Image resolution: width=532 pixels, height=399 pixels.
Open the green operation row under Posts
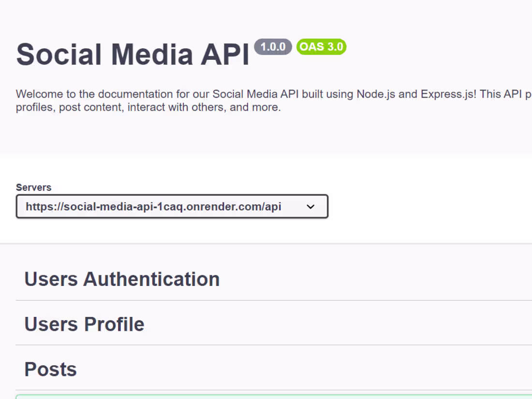coord(266,397)
